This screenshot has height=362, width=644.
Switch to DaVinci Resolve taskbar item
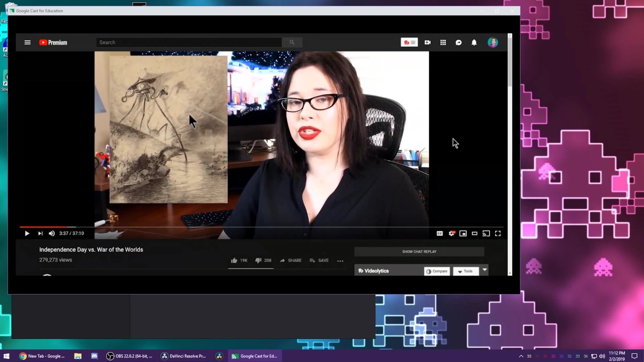[183, 356]
